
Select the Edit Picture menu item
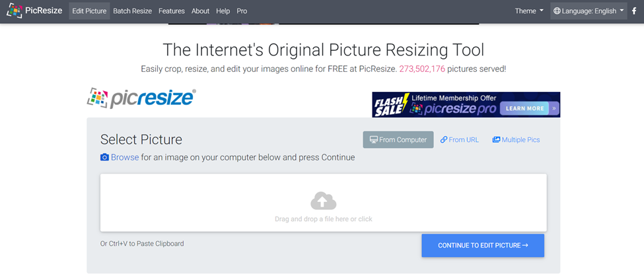90,11
